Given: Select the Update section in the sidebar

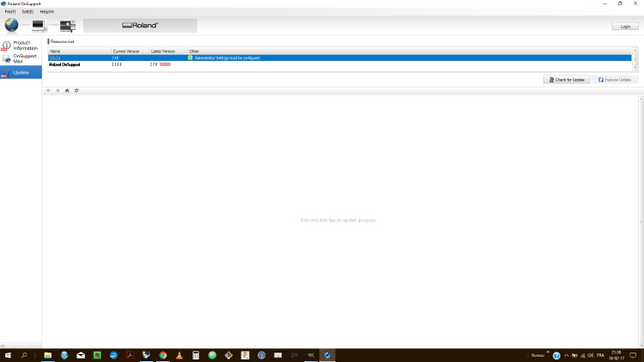Looking at the screenshot, I should (21, 73).
